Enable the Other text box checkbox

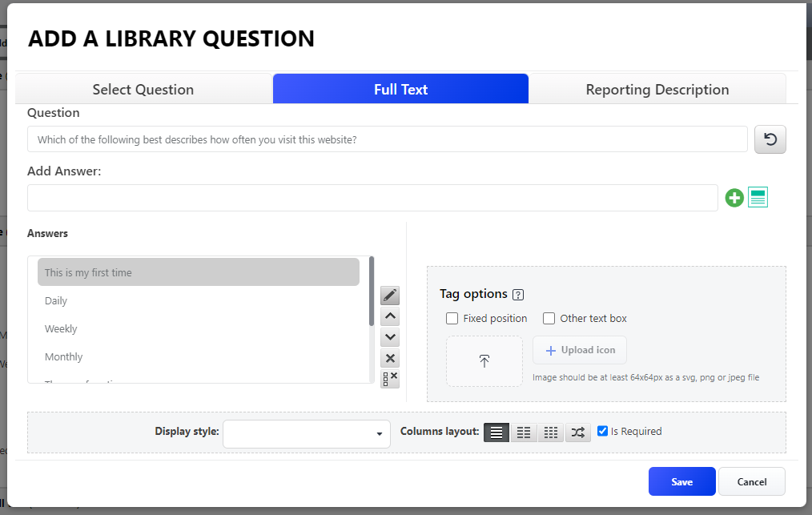point(549,319)
